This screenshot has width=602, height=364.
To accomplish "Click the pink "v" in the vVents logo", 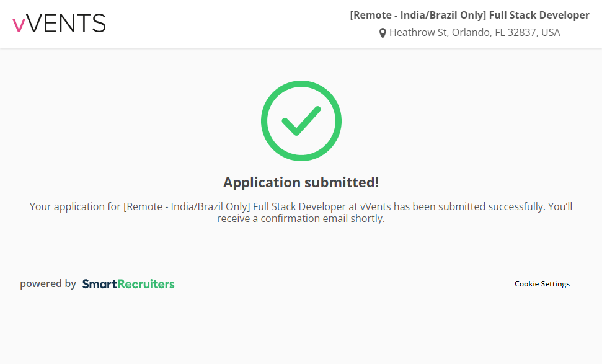I will (x=19, y=25).
